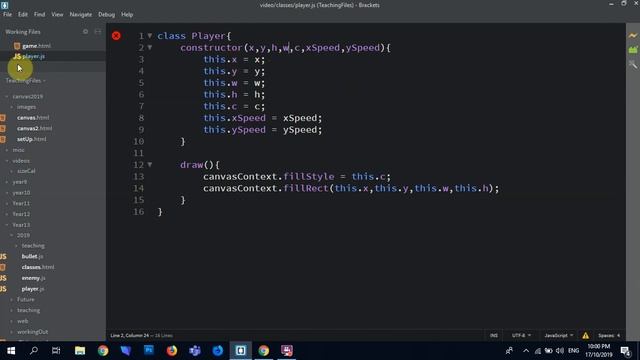The height and width of the screenshot is (360, 640).
Task: Collapse the canvas2019 folder
Action: (x=7, y=97)
